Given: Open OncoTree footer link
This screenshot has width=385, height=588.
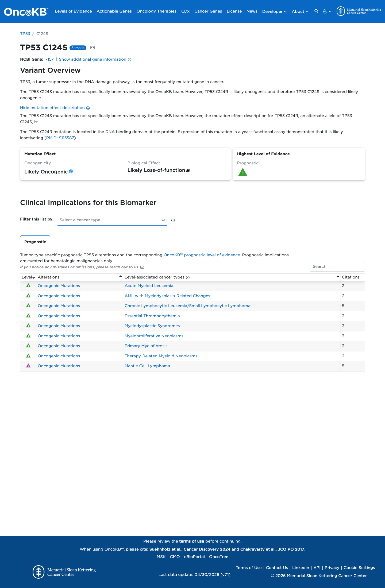Looking at the screenshot, I should [x=219, y=557].
